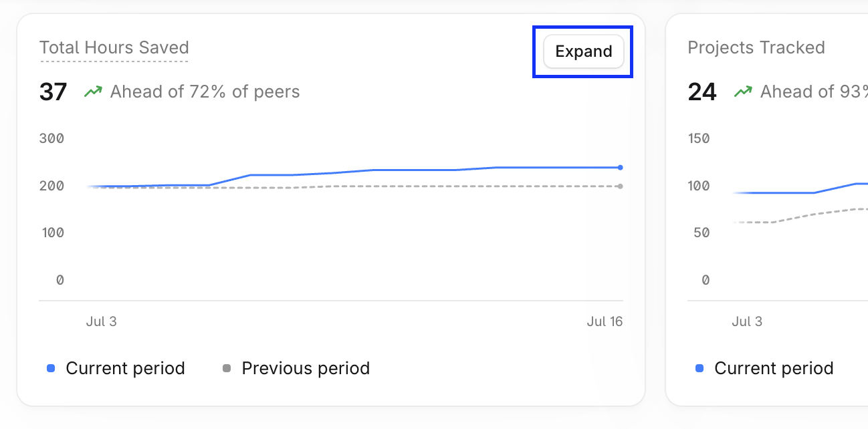Screen dimensions: 868x429
Task: Click the blue endpoint dot on the chart line
Action: click(x=621, y=167)
